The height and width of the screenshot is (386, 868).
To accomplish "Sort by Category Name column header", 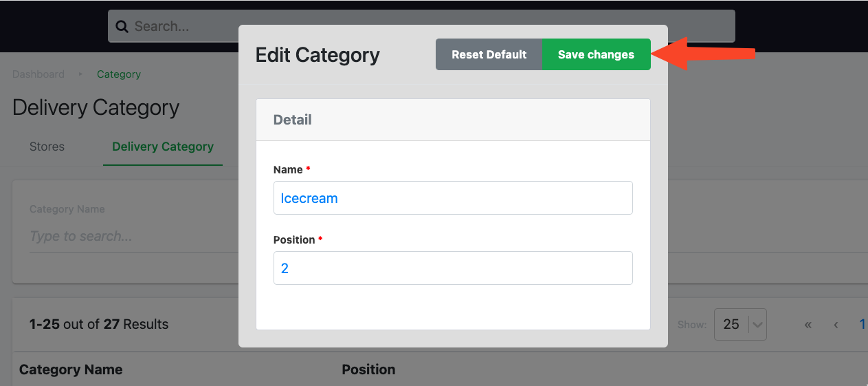I will pos(71,369).
